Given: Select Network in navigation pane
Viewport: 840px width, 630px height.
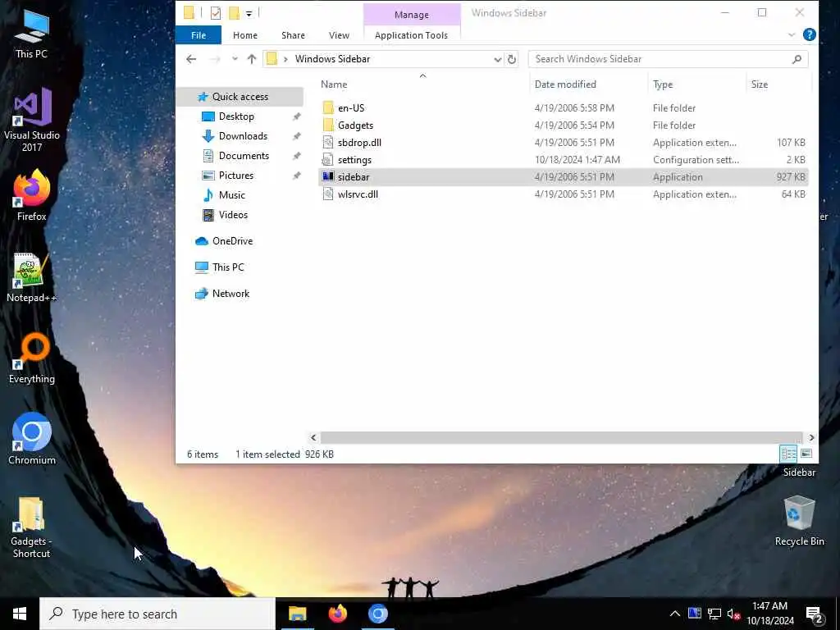Looking at the screenshot, I should pos(231,294).
